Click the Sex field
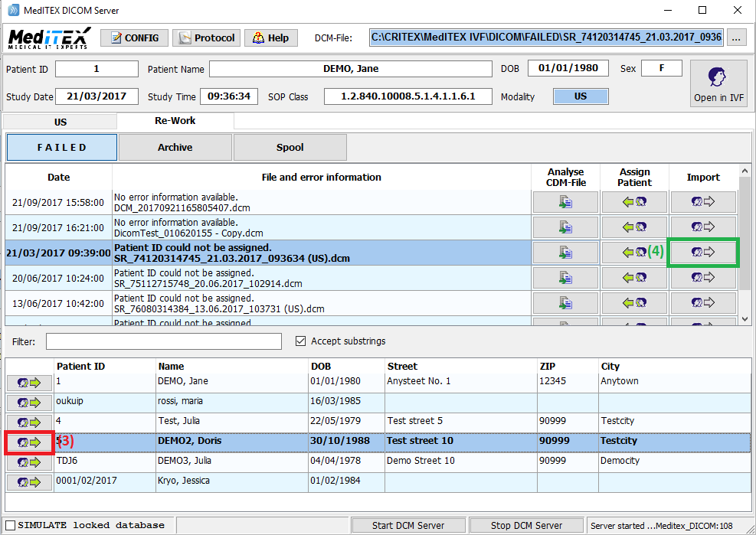The height and width of the screenshot is (535, 756). coord(662,68)
